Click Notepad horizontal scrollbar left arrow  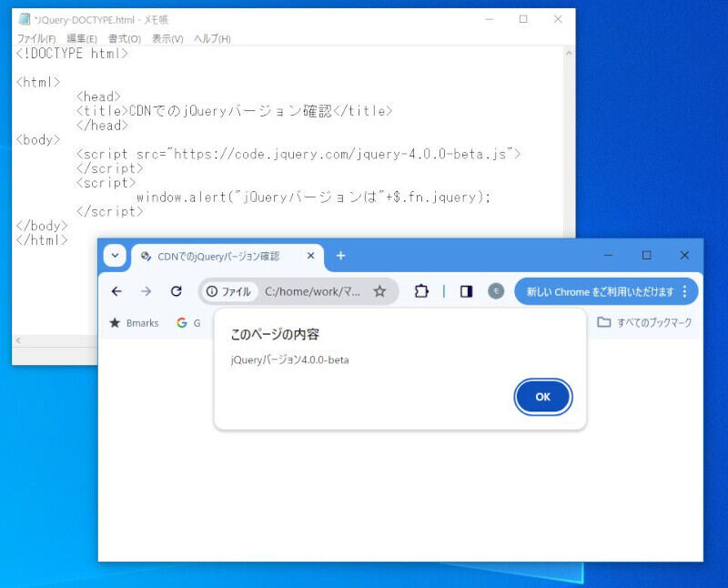coord(18,340)
